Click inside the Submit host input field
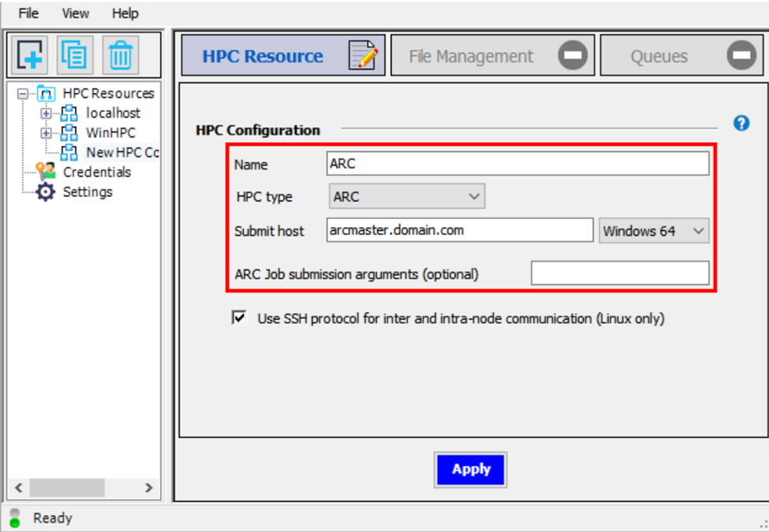Viewport: 769px width, 532px height. pos(457,229)
